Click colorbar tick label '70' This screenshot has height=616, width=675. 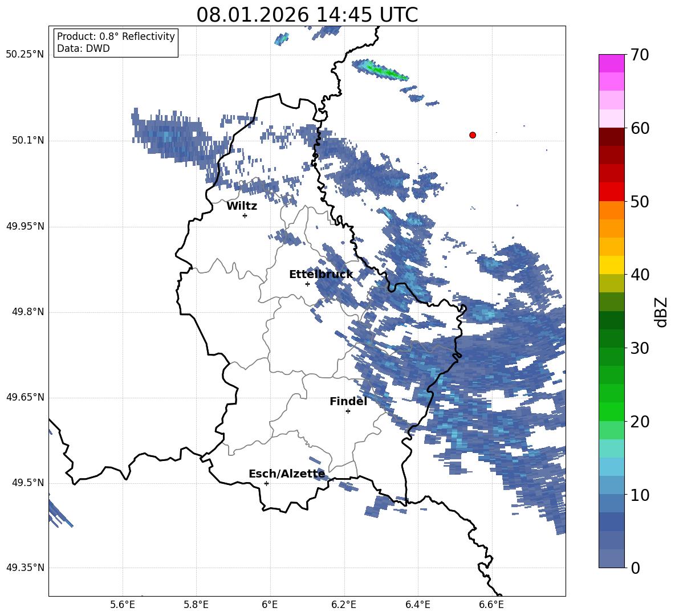point(640,55)
